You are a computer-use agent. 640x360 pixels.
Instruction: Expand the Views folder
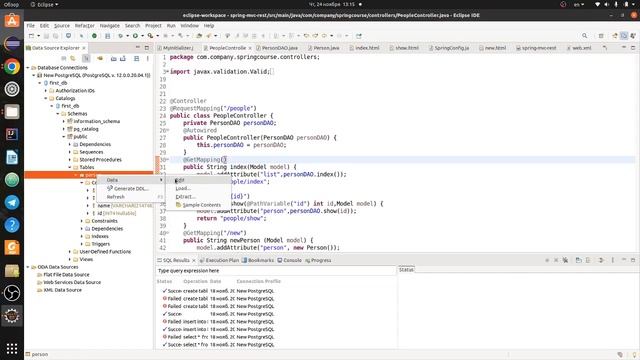pos(70,259)
